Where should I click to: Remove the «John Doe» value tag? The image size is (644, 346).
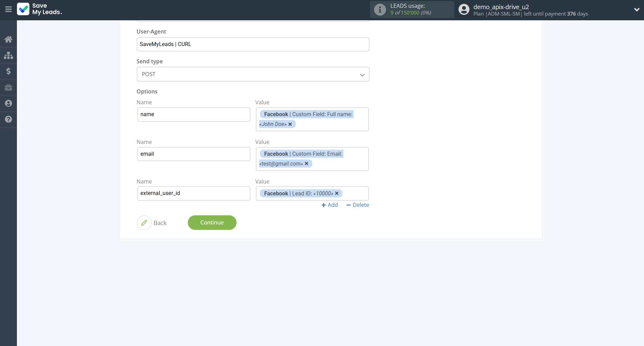pyautogui.click(x=290, y=124)
